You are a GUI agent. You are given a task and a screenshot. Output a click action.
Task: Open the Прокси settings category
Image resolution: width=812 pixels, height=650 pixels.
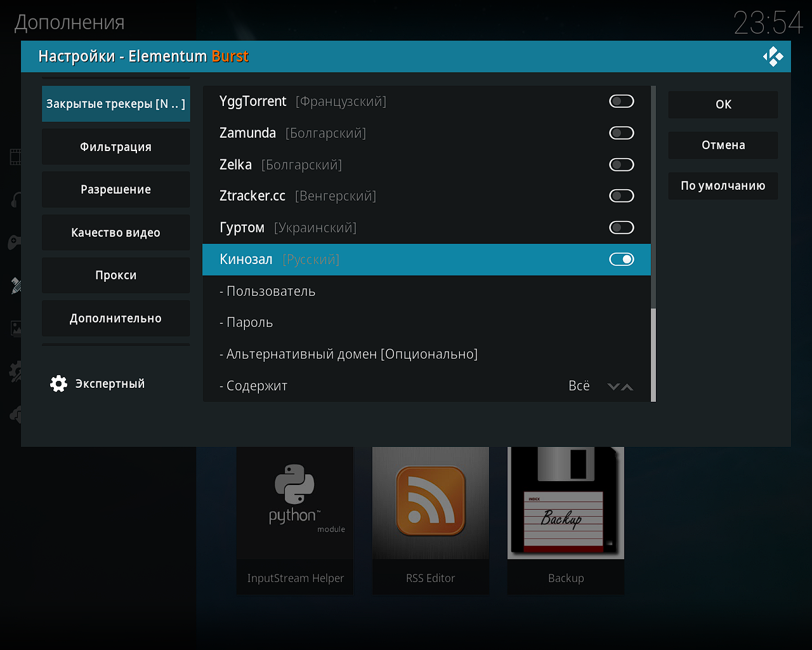click(116, 275)
